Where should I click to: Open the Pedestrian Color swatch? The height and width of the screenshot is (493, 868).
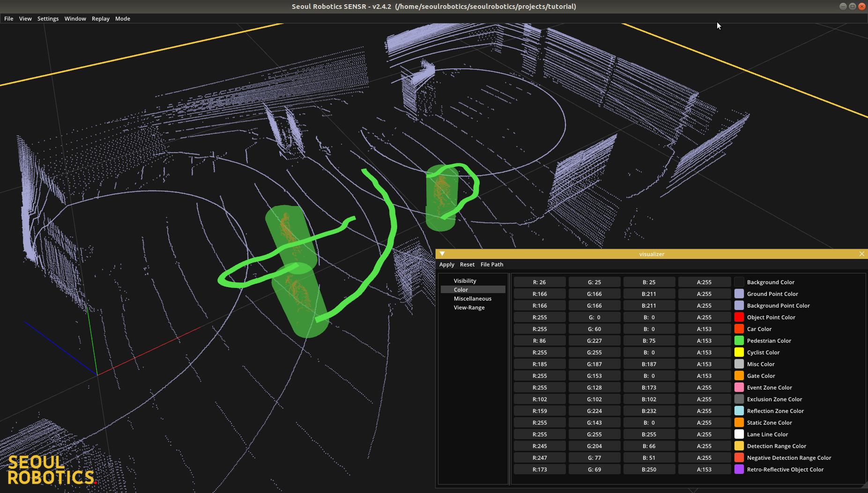click(x=739, y=341)
